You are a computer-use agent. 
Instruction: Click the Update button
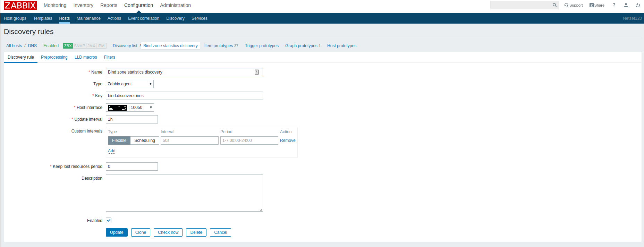117,232
